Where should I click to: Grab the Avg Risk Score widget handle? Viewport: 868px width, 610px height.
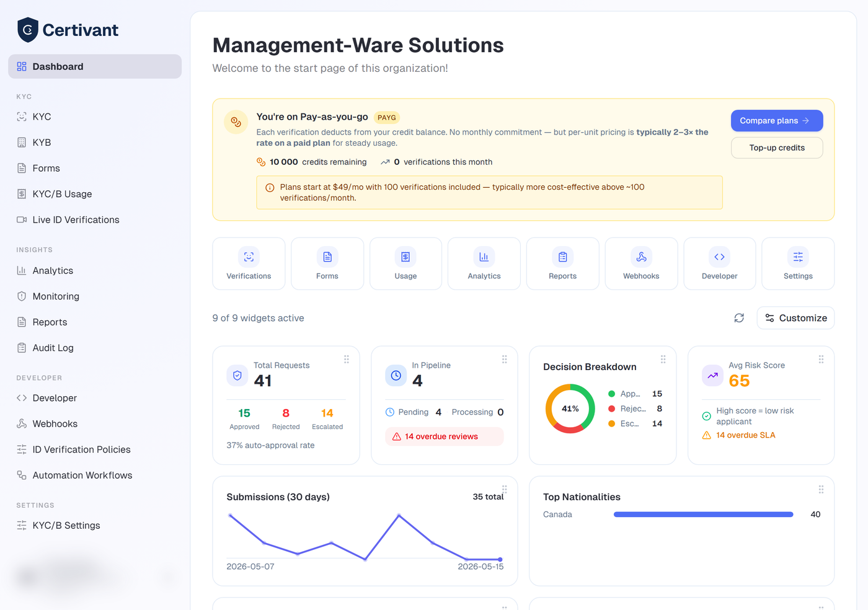(x=821, y=360)
